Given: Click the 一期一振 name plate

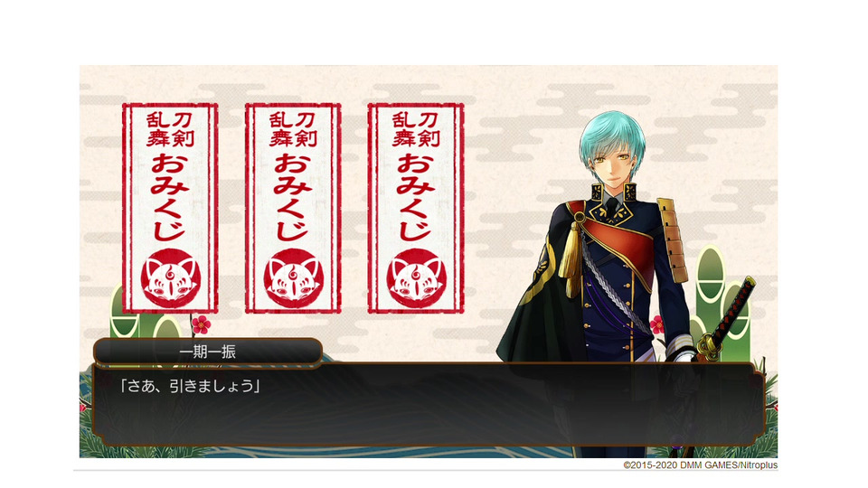Looking at the screenshot, I should click(208, 352).
